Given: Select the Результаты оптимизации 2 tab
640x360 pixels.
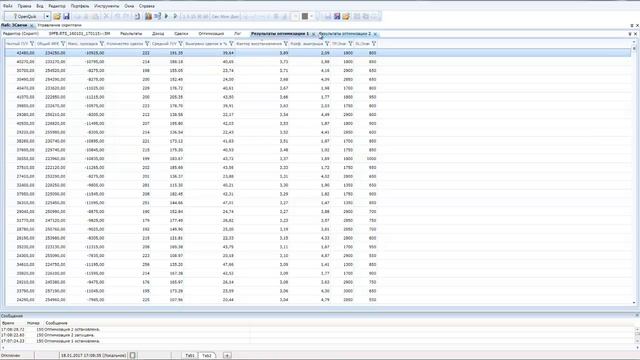Looking at the screenshot, I should (345, 33).
